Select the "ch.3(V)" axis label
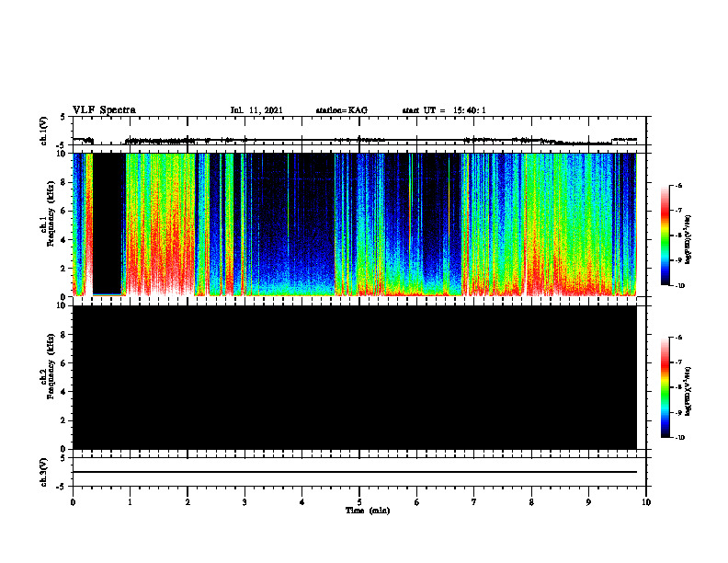Image resolution: width=728 pixels, height=563 pixels. point(43,472)
